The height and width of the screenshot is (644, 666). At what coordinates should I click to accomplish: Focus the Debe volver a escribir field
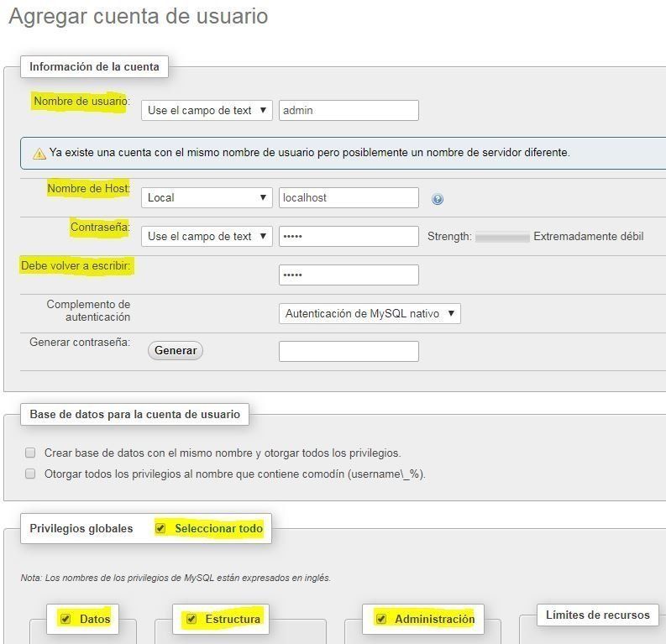349,275
